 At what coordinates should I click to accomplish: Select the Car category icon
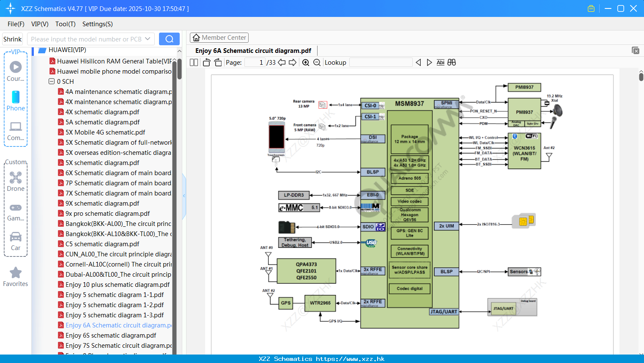[16, 241]
